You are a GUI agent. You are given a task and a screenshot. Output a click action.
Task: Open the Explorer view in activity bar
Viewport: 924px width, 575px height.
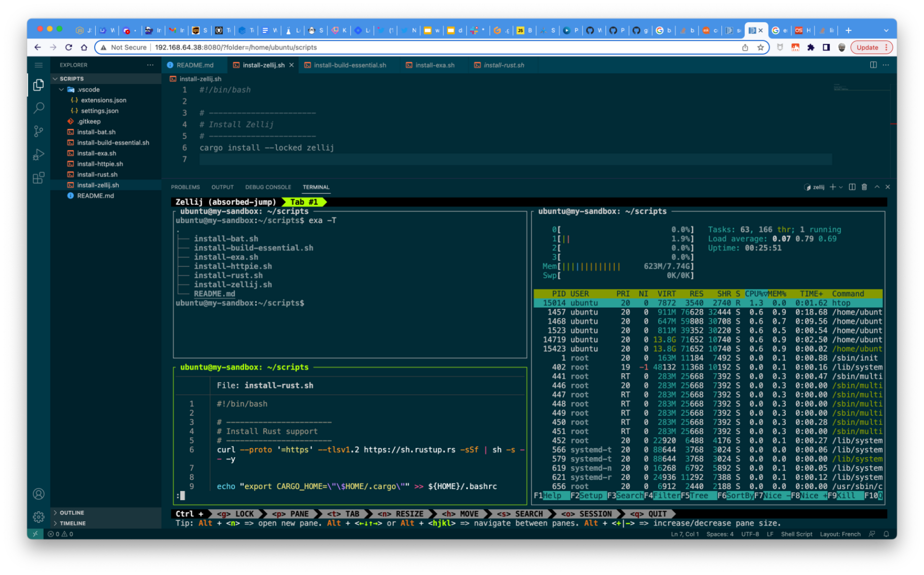tap(38, 85)
